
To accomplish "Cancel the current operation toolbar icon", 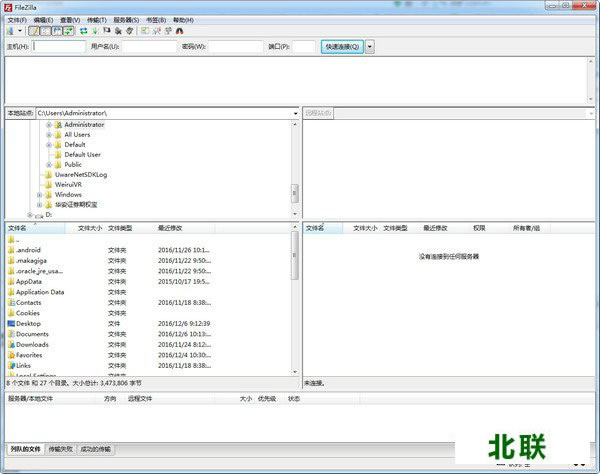I will (x=107, y=31).
